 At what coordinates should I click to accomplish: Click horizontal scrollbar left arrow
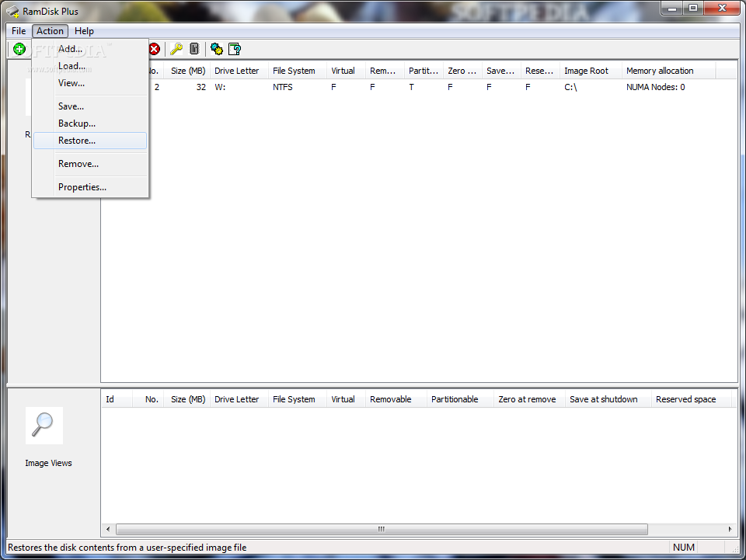coord(108,529)
